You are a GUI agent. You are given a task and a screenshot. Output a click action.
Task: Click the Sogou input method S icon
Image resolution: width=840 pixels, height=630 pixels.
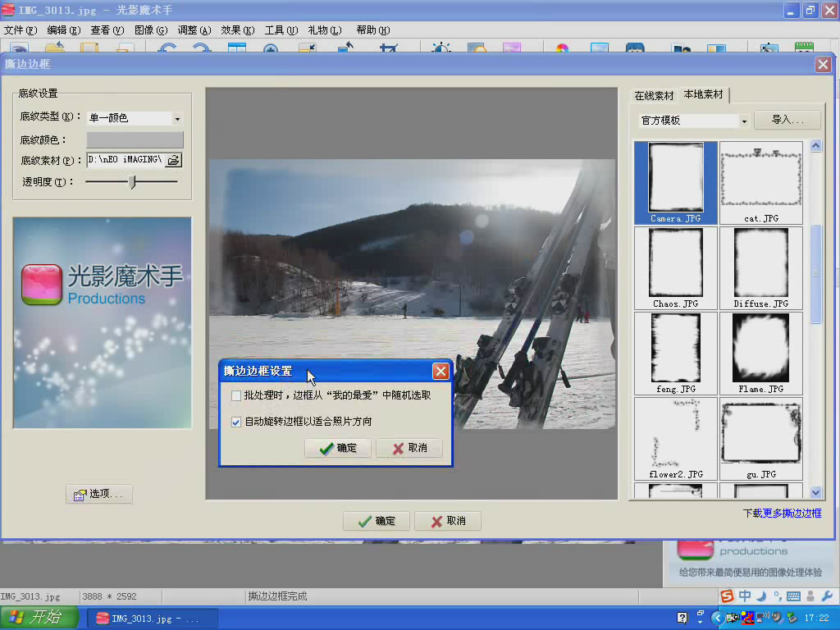[727, 596]
